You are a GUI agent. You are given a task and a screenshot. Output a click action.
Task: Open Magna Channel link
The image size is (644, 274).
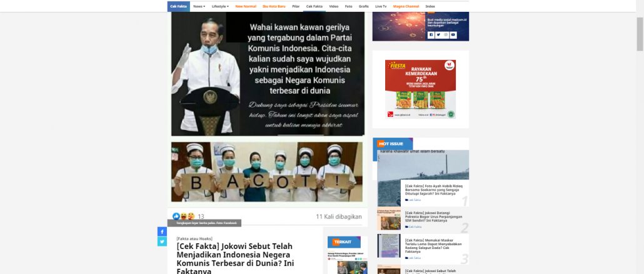point(406,6)
